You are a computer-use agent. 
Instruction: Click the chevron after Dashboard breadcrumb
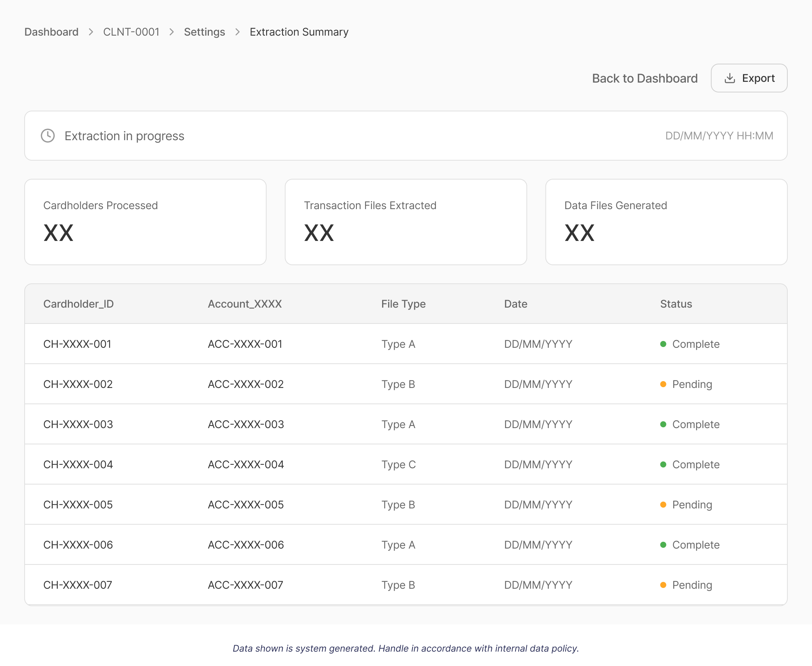click(x=91, y=32)
